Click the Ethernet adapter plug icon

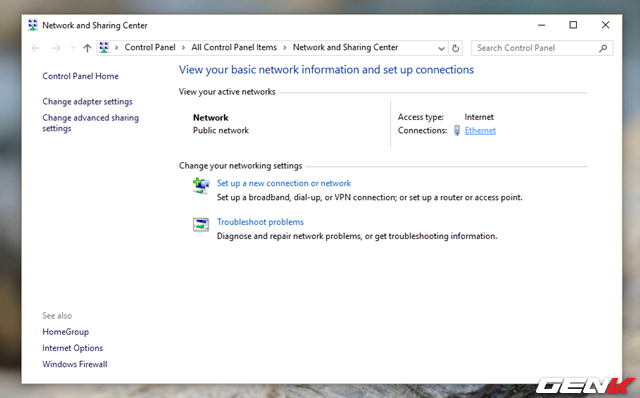click(457, 130)
